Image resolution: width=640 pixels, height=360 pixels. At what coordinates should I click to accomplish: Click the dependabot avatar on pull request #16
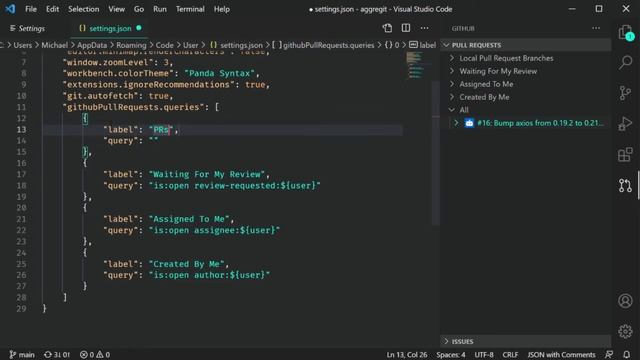click(x=469, y=123)
